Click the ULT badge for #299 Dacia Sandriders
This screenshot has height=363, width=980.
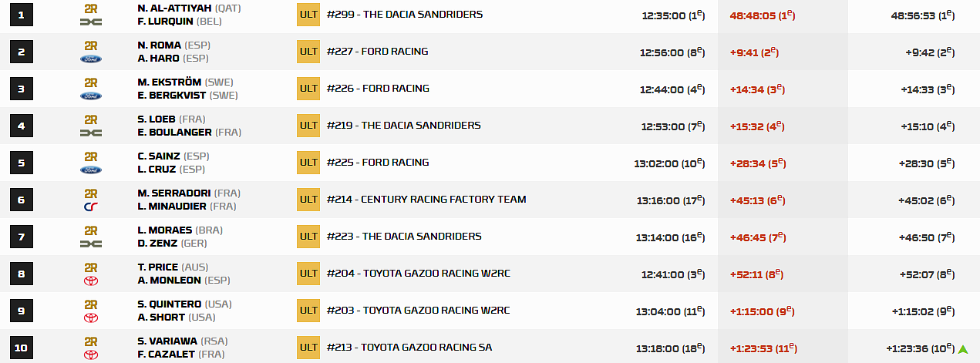coord(308,15)
